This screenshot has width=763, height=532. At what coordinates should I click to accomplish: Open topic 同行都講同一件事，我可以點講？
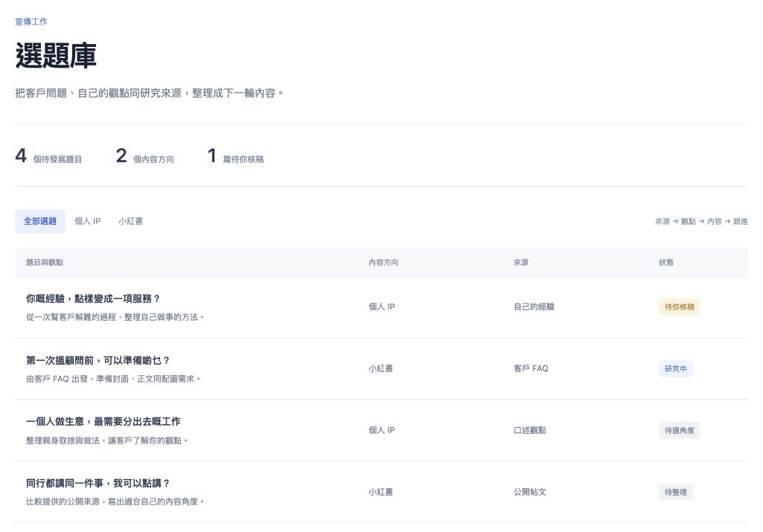tap(98, 484)
